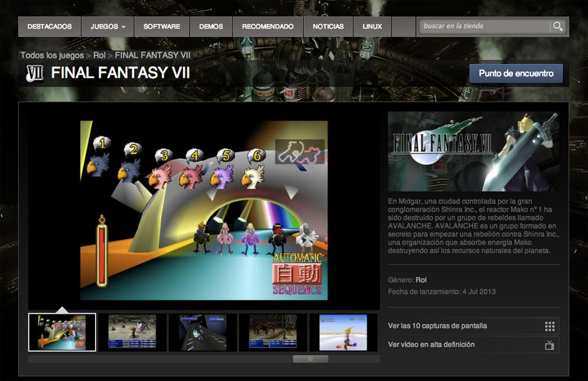Open the NOTICIAS tab
This screenshot has width=588, height=381.
(x=328, y=27)
